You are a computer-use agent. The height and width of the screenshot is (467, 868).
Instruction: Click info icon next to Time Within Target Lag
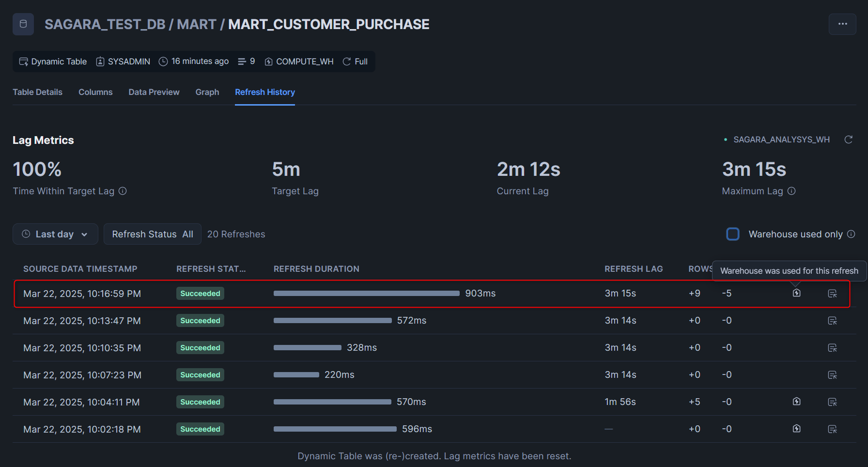[123, 191]
